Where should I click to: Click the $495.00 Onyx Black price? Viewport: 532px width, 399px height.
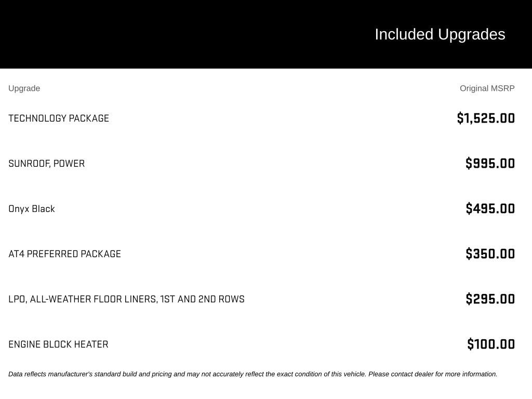[490, 208]
